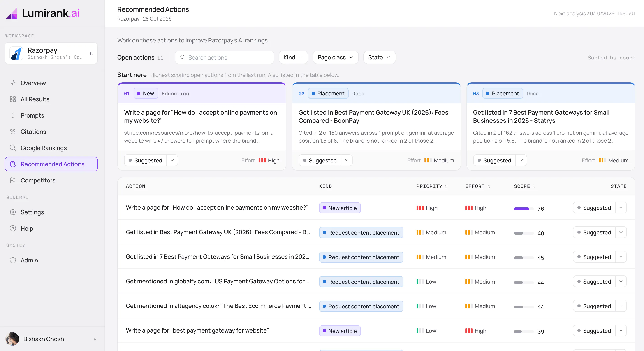The image size is (644, 351).
Task: Expand the state chevron on the Statrys card
Action: 521,160
